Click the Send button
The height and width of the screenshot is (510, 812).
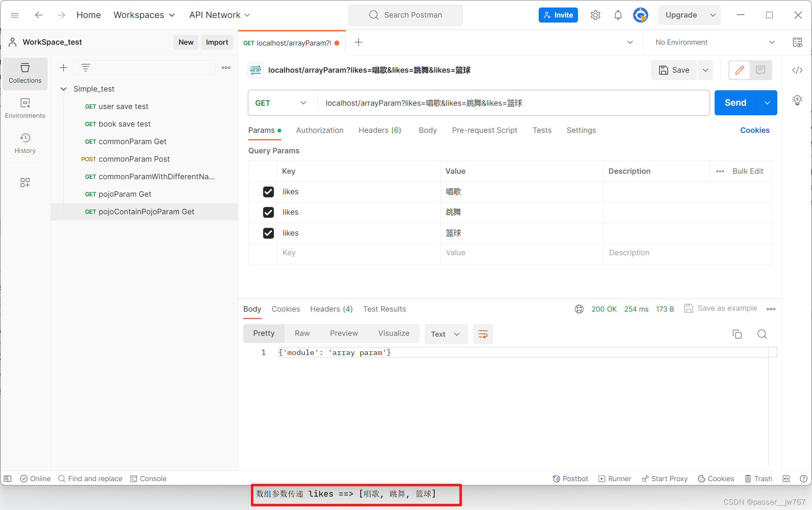pos(736,103)
